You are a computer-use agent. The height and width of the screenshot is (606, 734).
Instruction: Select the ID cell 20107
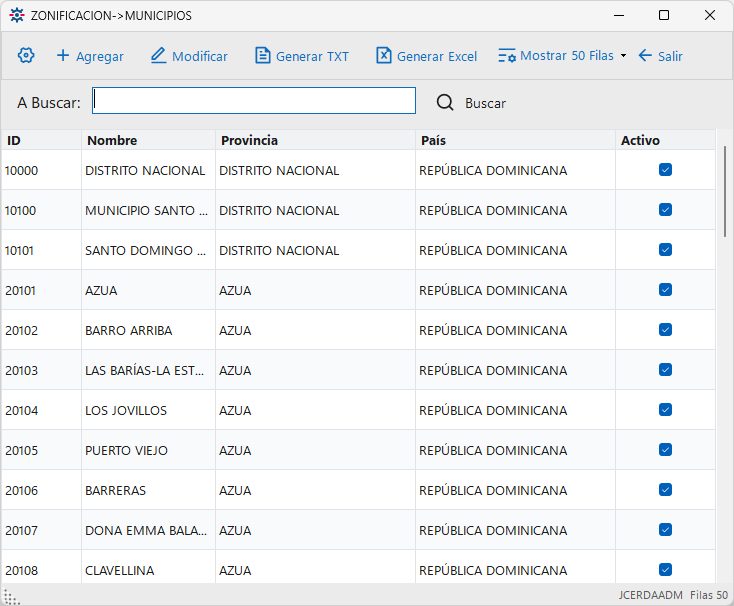41,530
